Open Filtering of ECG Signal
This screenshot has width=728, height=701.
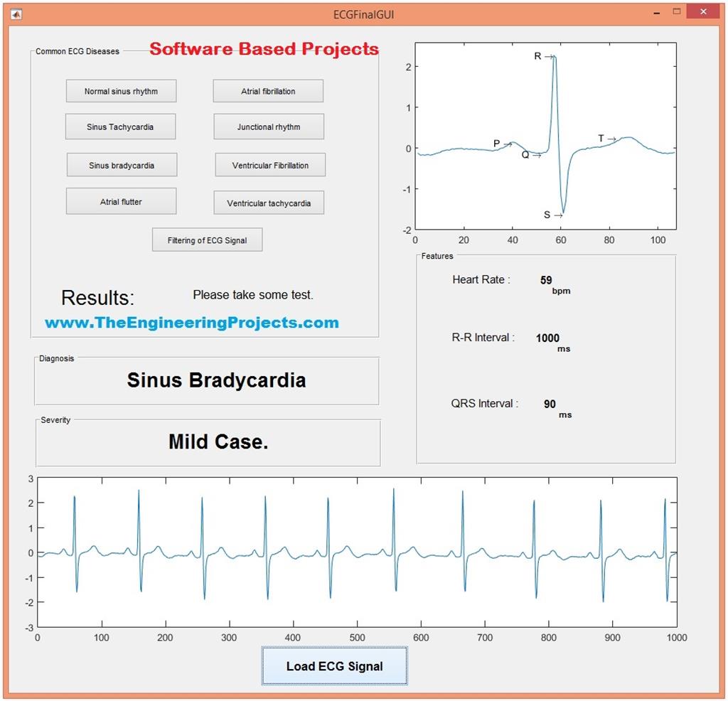(x=207, y=240)
